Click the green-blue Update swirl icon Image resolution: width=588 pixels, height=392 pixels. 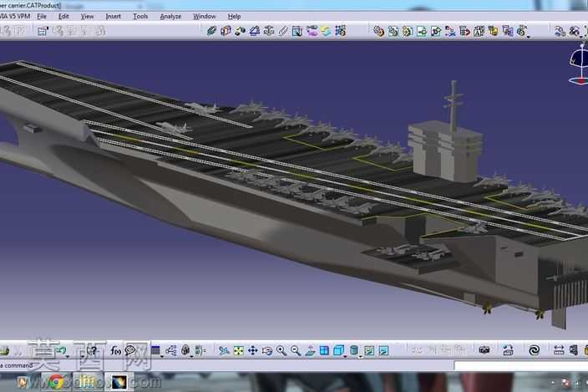click(x=327, y=31)
